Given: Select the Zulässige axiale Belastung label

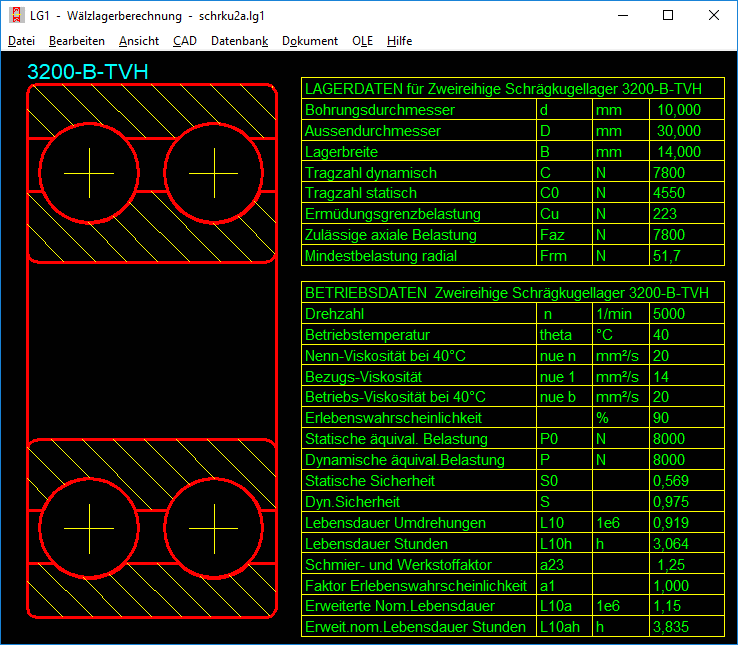Looking at the screenshot, I should [391, 235].
